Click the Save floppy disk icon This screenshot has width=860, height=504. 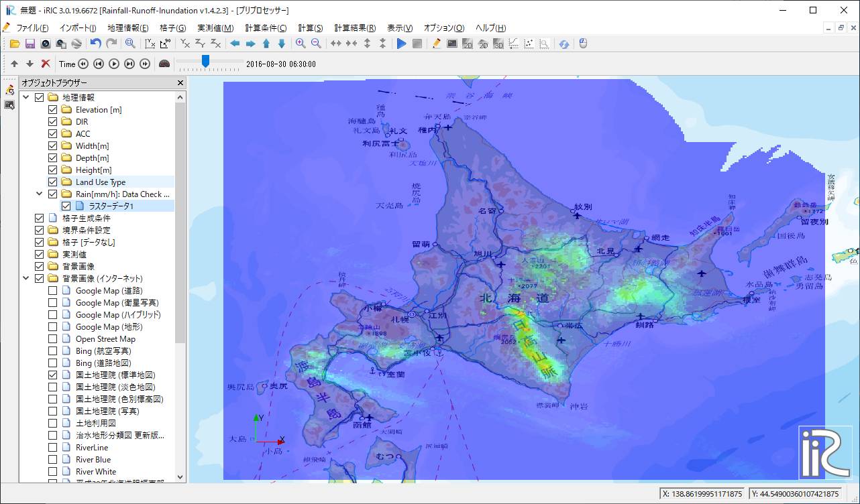pyautogui.click(x=30, y=44)
